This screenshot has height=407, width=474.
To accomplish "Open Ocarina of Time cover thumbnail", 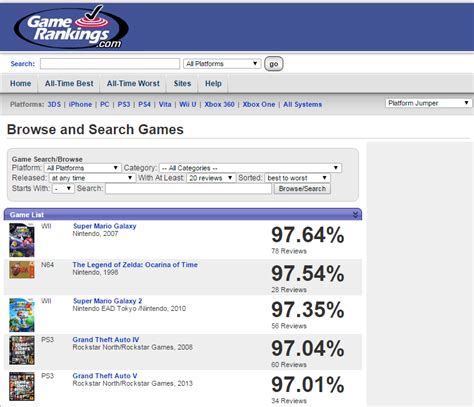I will pos(22,270).
